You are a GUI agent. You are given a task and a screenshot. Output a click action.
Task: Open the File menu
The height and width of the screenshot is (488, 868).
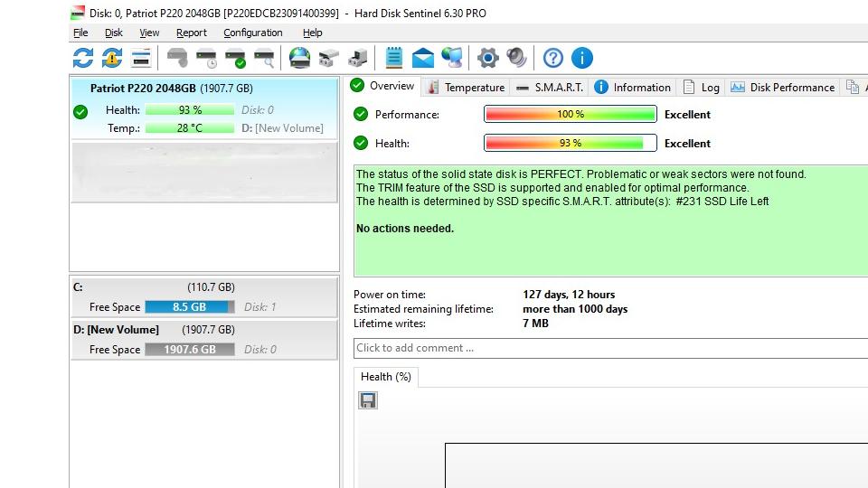point(80,33)
